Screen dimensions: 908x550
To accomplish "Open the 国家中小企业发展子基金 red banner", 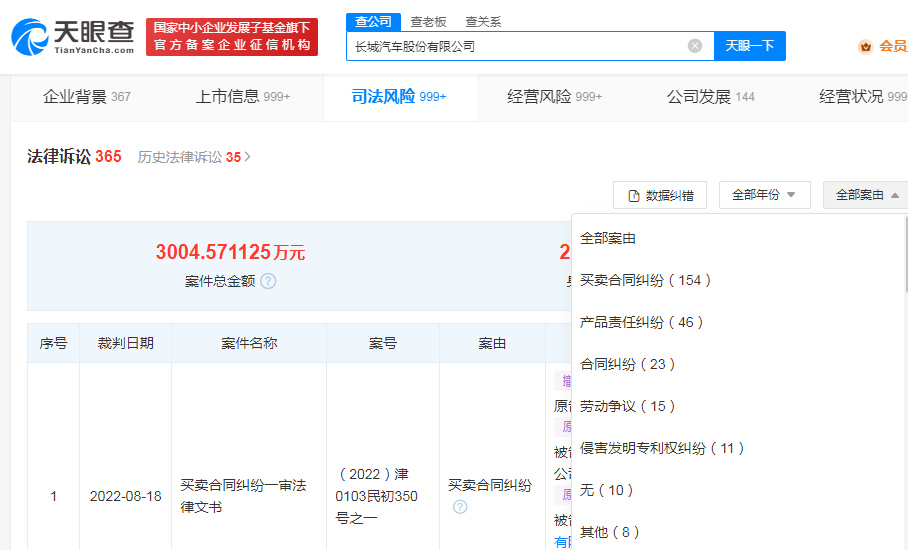I will pos(232,37).
